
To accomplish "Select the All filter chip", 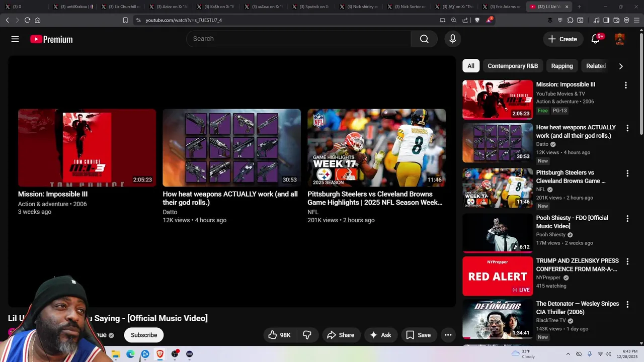I will (x=471, y=66).
